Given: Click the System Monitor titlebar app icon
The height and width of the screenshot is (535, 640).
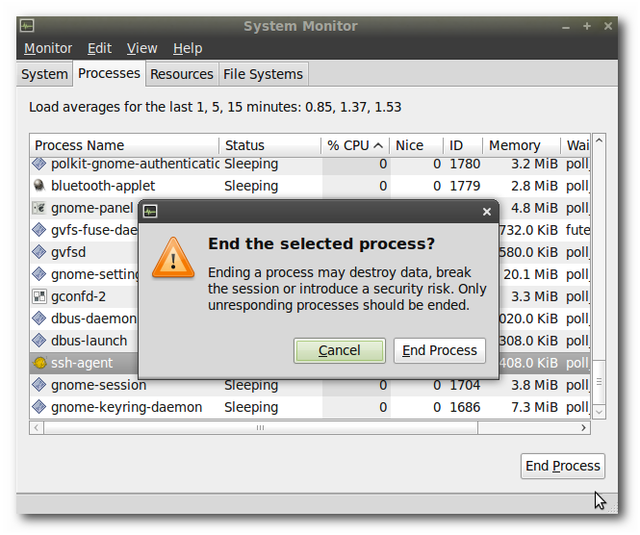Looking at the screenshot, I should [x=28, y=26].
